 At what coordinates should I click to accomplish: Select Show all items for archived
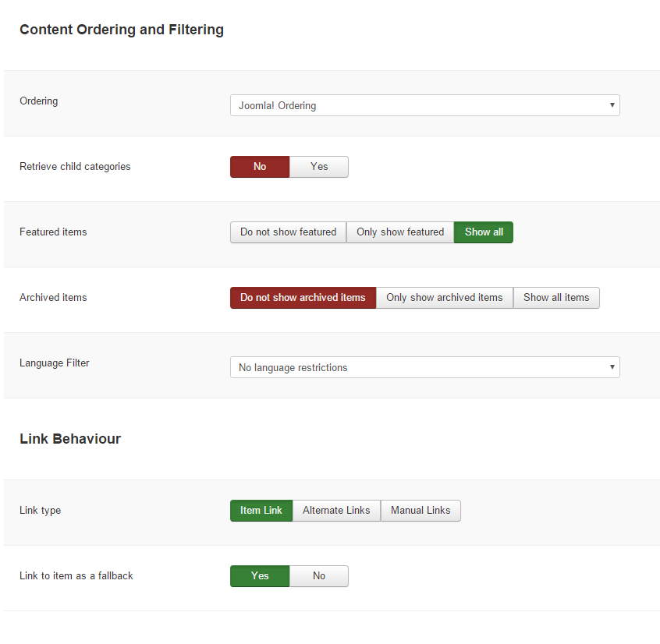click(556, 298)
